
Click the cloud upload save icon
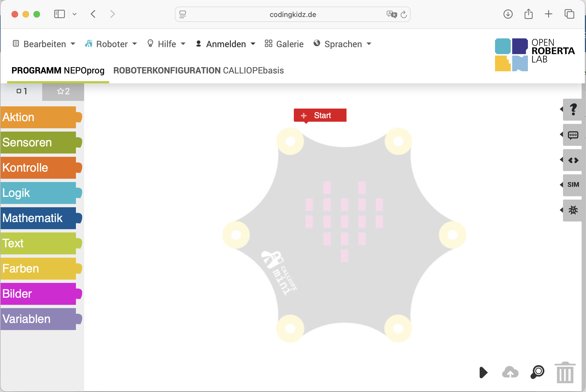tap(510, 372)
